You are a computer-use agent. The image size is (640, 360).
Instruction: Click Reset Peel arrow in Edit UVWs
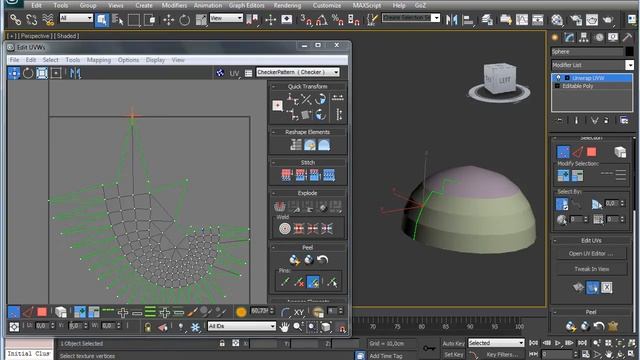[x=322, y=260]
